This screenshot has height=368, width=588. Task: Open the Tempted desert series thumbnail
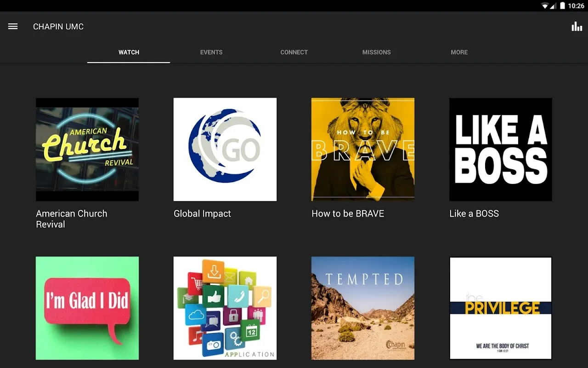pyautogui.click(x=363, y=308)
